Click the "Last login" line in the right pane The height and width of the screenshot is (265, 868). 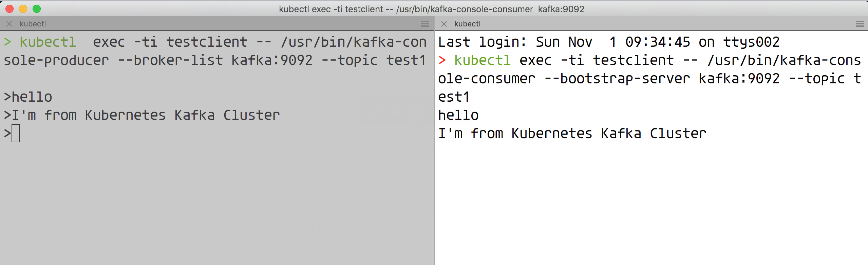tap(609, 42)
